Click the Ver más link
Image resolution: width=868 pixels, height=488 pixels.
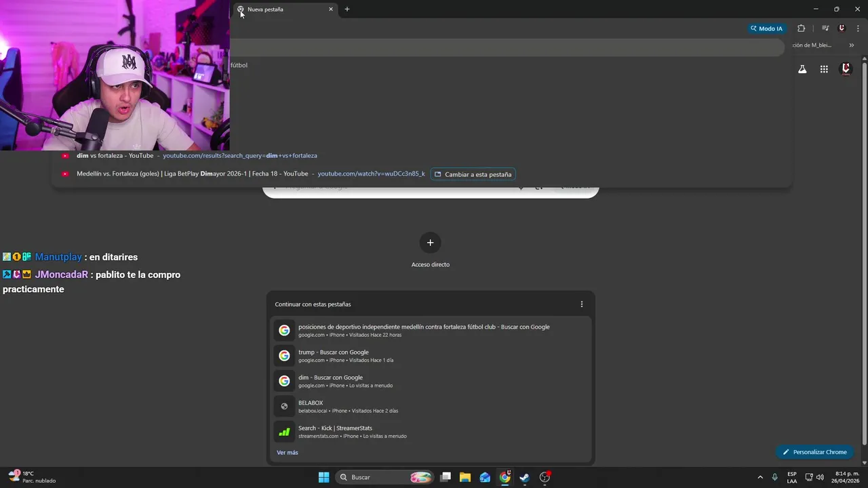(x=288, y=452)
